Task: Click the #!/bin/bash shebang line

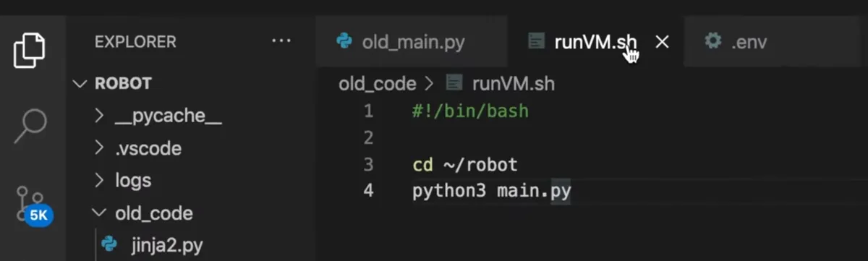Action: [470, 111]
